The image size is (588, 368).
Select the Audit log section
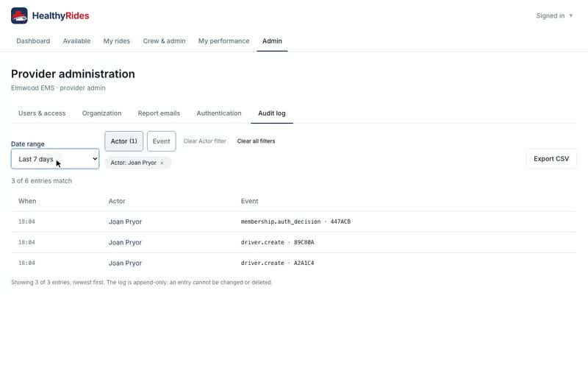(272, 113)
